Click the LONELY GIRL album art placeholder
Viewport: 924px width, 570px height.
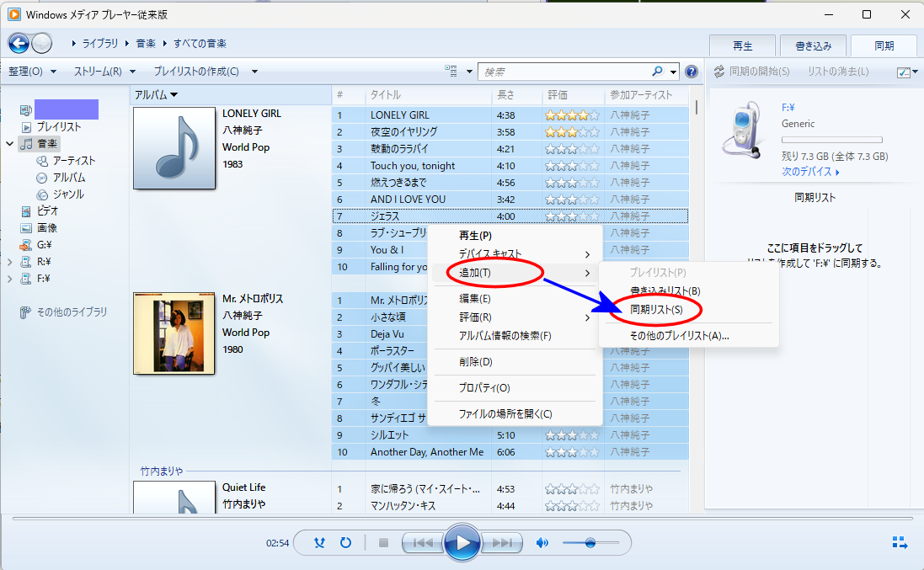click(x=174, y=148)
